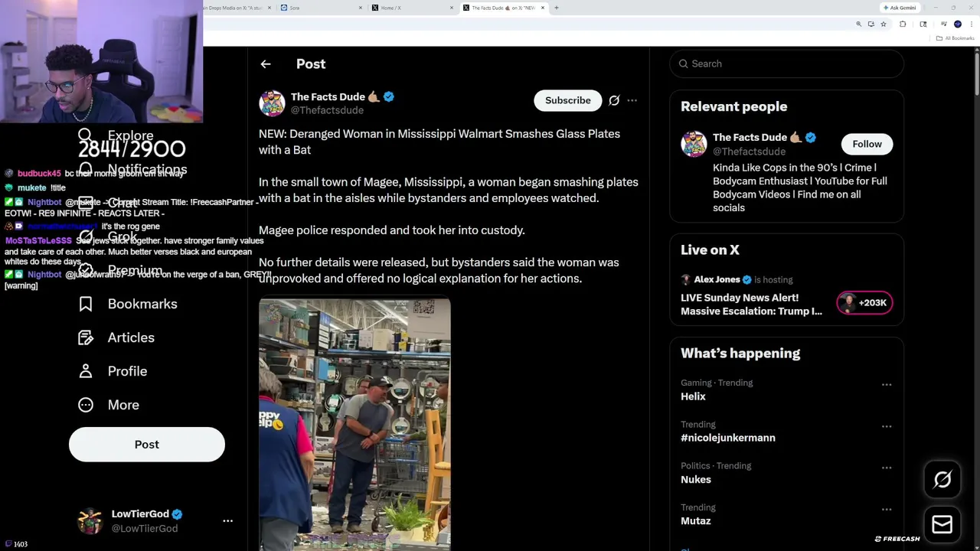Open the floating Grok button
This screenshot has width=980, height=551.
[x=942, y=480]
